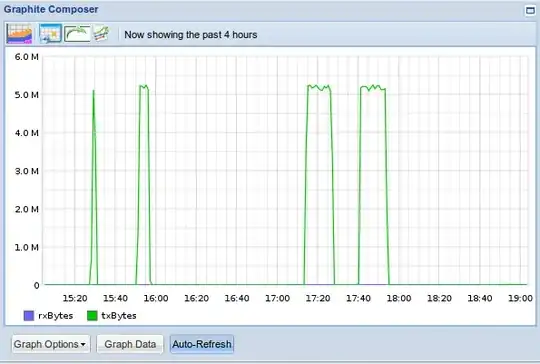Click the 17:00 time axis label
Image resolution: width=540 pixels, height=364 pixels.
click(277, 298)
